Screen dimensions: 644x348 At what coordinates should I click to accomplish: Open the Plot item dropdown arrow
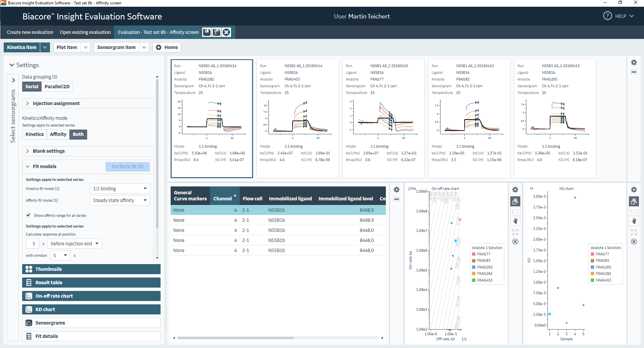pyautogui.click(x=85, y=47)
